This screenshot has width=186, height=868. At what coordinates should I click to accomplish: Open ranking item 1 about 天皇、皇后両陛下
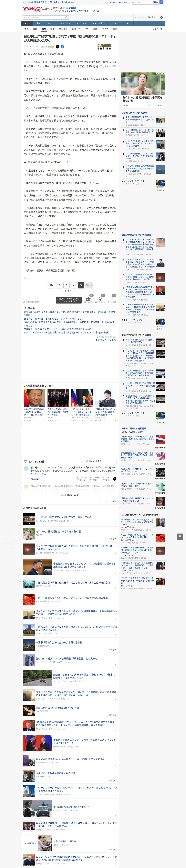(x=140, y=120)
